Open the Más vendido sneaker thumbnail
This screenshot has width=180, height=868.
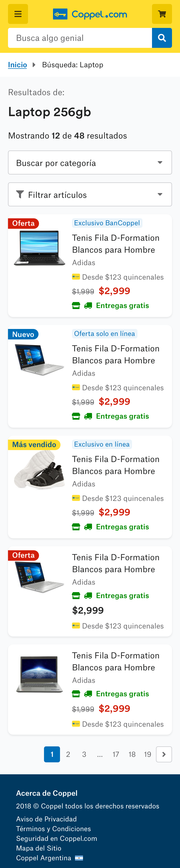tap(39, 470)
